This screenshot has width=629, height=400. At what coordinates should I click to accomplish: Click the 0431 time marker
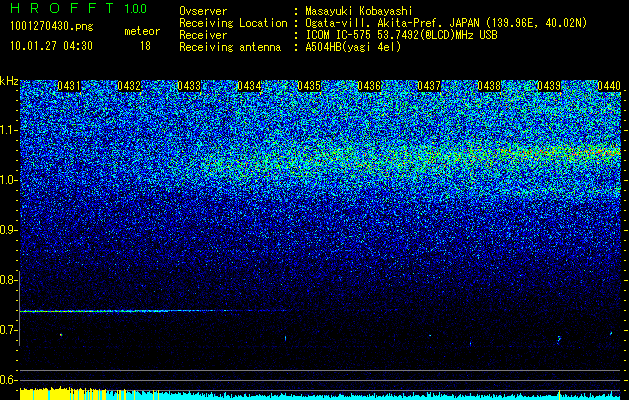pyautogui.click(x=69, y=86)
